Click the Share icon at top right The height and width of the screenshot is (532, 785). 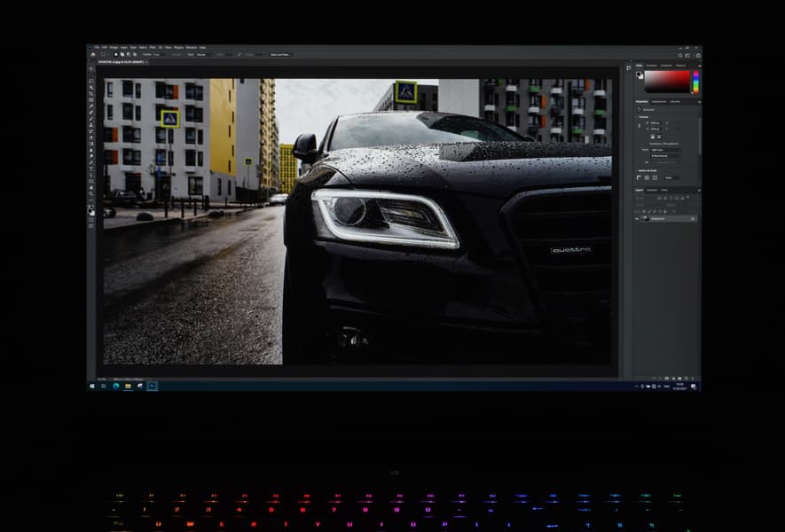698,56
